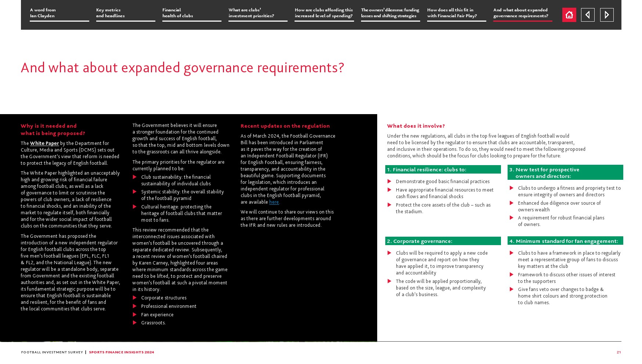Go to previous page with left arrow
The image size is (642, 364).
tap(588, 15)
